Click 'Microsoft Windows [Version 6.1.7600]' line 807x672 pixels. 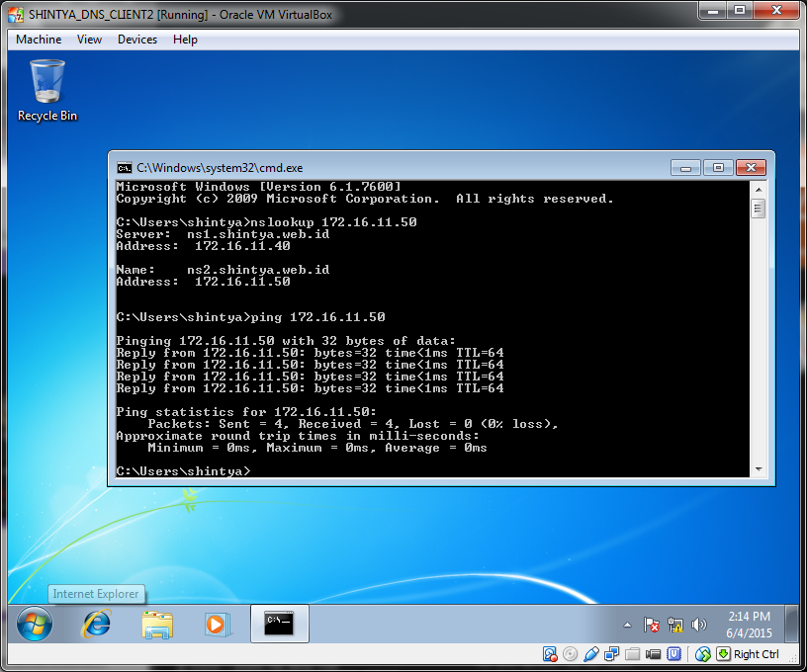[x=258, y=187]
